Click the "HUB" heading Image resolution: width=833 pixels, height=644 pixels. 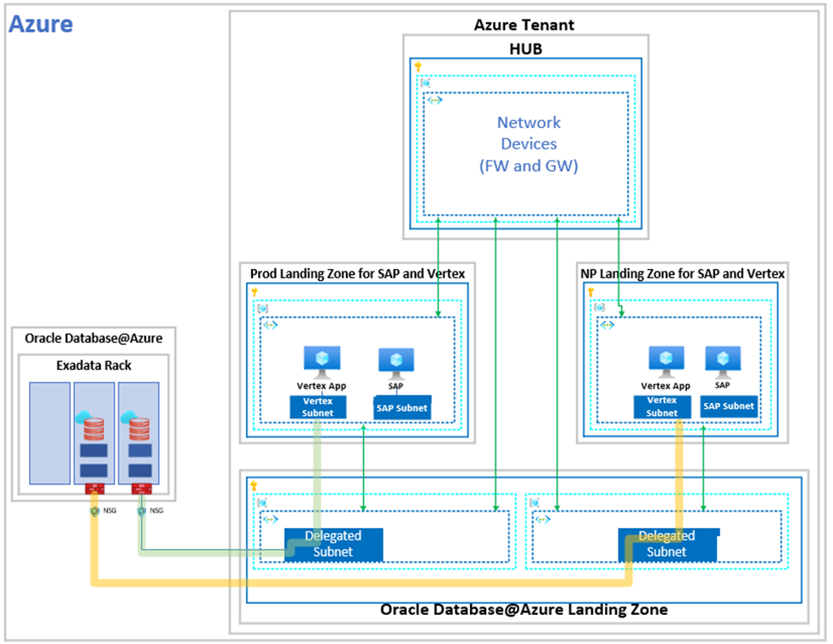[x=526, y=49]
